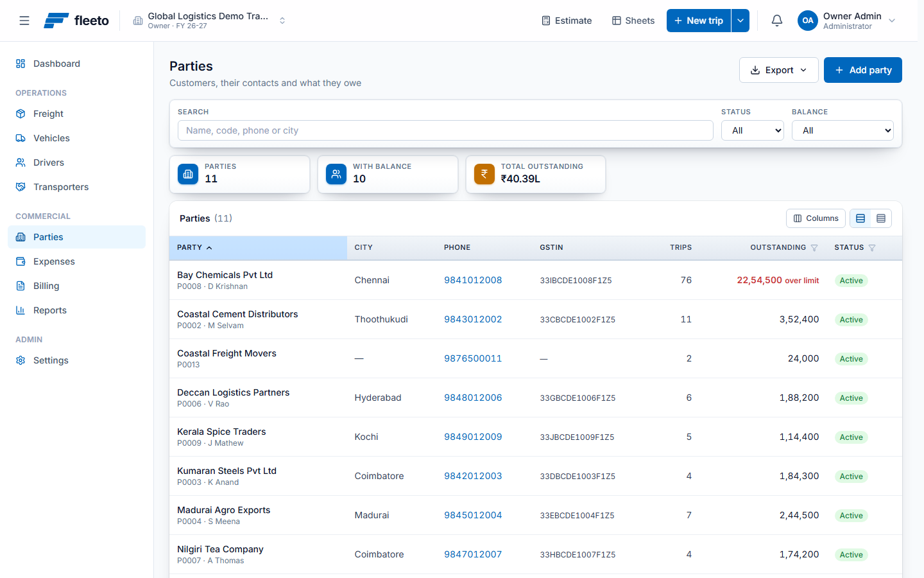Go to Vehicles section

point(77,138)
